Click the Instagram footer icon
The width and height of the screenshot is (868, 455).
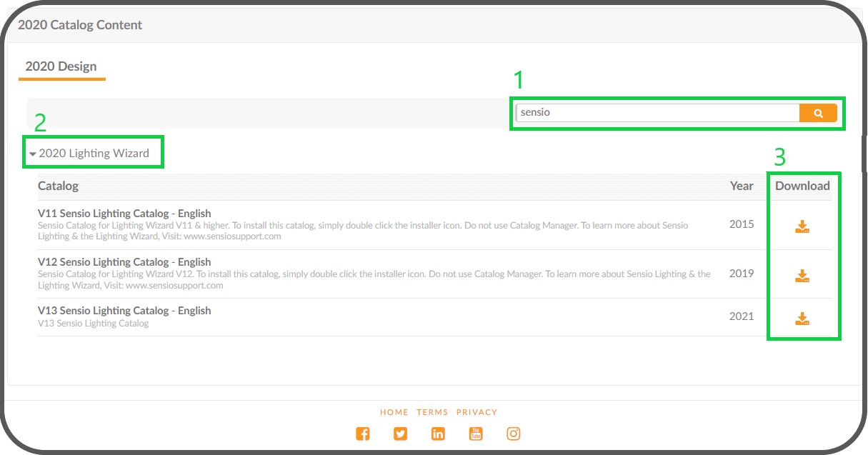pyautogui.click(x=513, y=433)
